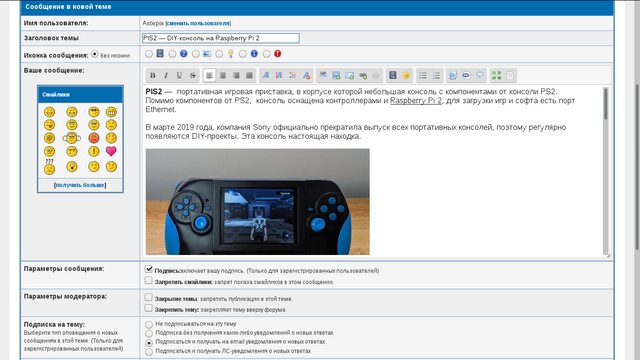Align message text to the left

pyautogui.click(x=209, y=76)
